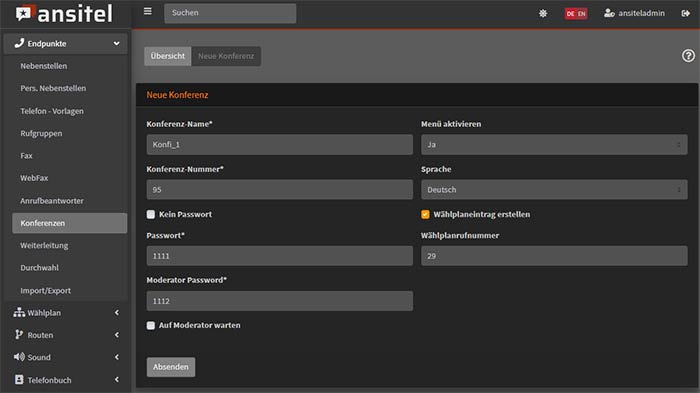This screenshot has width=700, height=393.
Task: Click the Endpunkte phone icon
Action: coord(19,43)
